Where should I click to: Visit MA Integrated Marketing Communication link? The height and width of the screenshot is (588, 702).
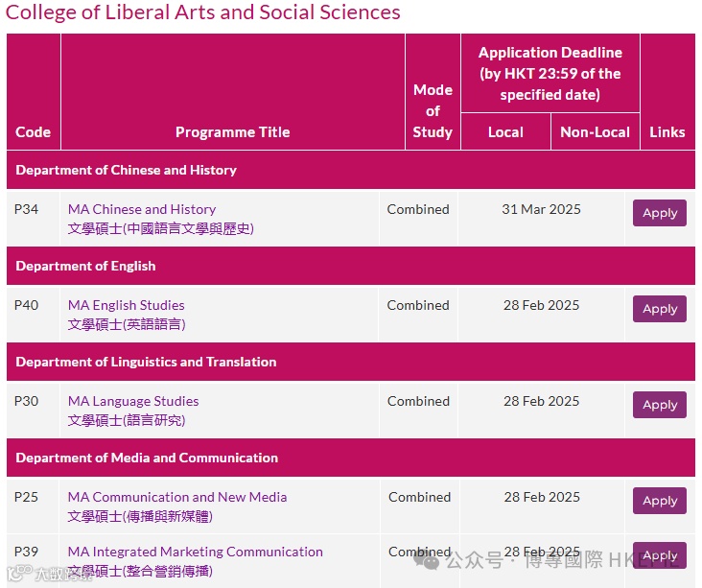(x=195, y=552)
